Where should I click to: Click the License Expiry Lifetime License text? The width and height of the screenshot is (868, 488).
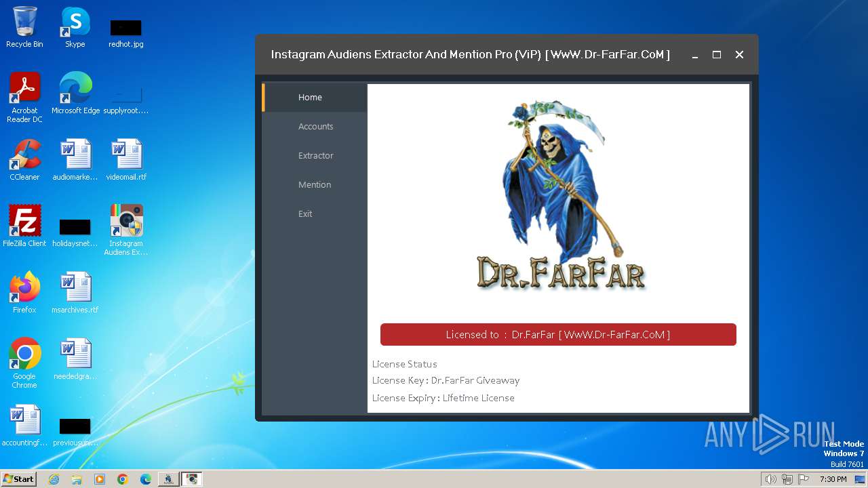(443, 399)
